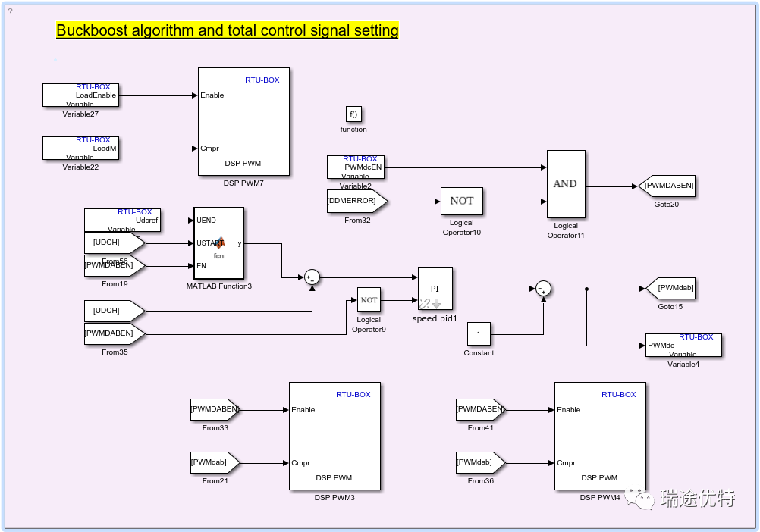Viewport: 760px width, 532px height.
Task: Select the AND Logical Operator11 block
Action: pyautogui.click(x=565, y=184)
